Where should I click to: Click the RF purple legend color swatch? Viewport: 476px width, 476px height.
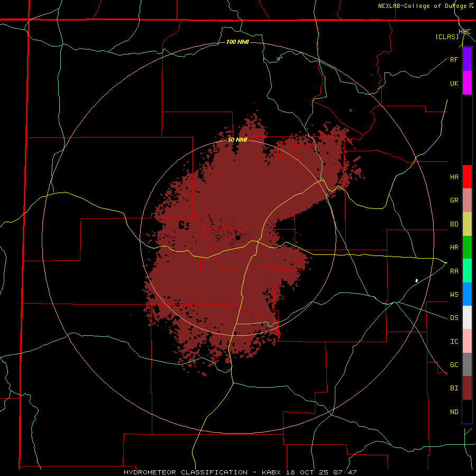(467, 59)
